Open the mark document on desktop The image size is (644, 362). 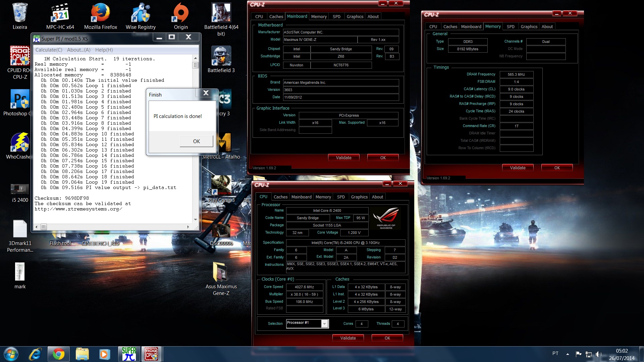click(x=20, y=276)
